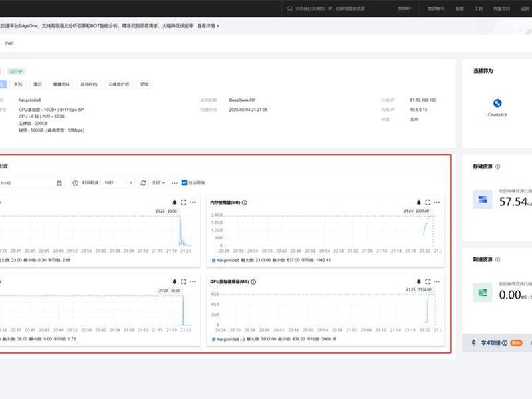Click the public IP 81.70.198.160
The image size is (532, 399).
423,100
